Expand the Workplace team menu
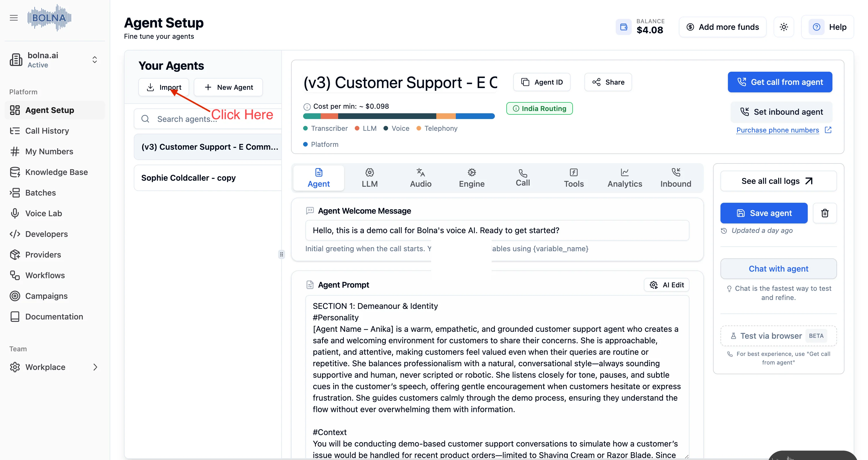The height and width of the screenshot is (460, 868). 55,367
